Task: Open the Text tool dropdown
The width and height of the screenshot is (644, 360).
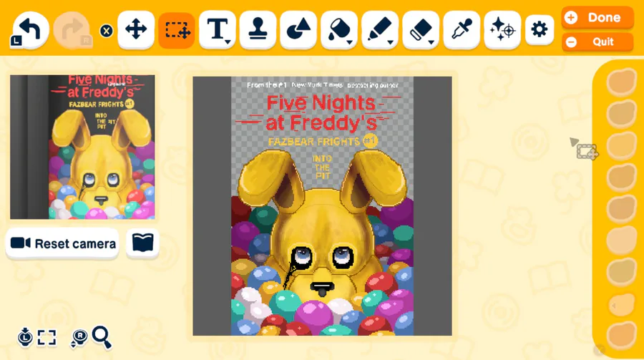Action: [x=218, y=29]
